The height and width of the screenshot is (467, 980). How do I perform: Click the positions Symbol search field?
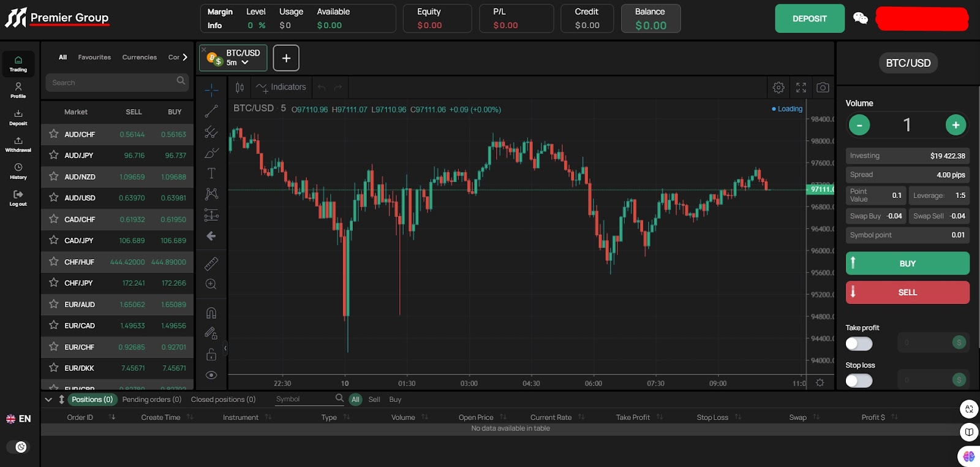pyautogui.click(x=308, y=399)
